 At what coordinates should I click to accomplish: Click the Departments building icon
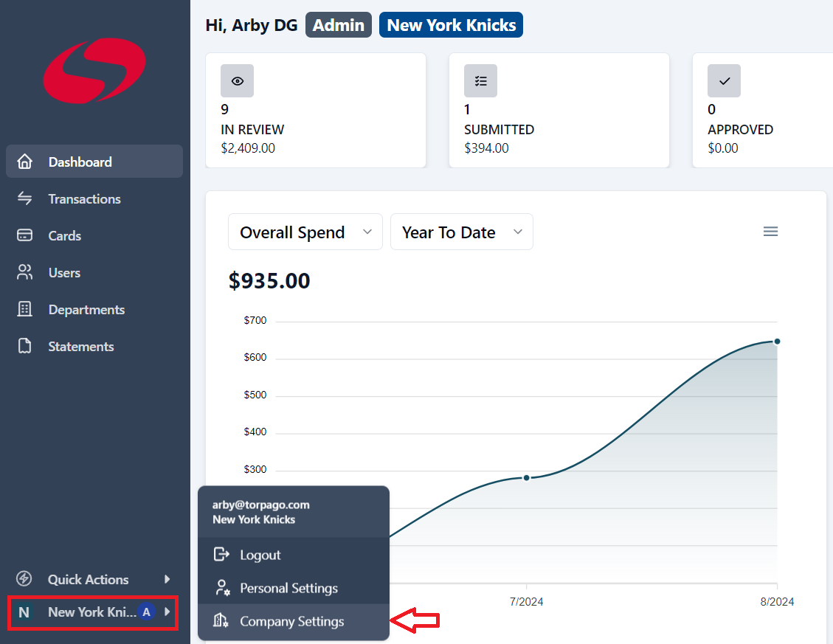click(x=24, y=308)
